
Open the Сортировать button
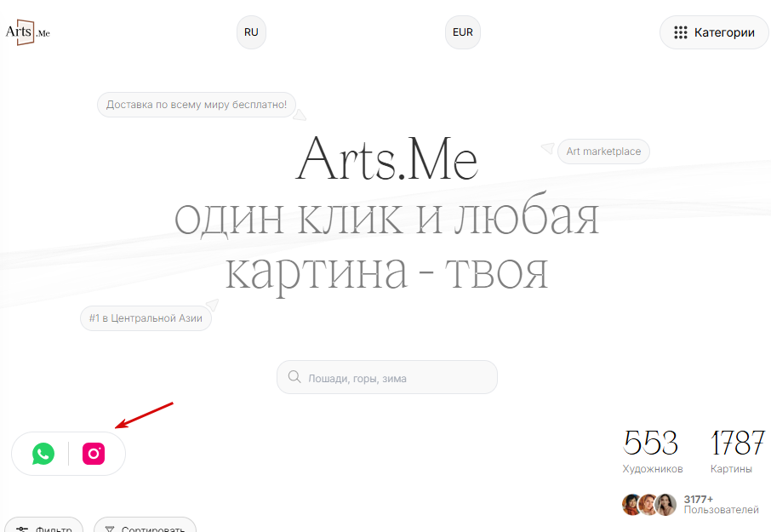point(145,524)
